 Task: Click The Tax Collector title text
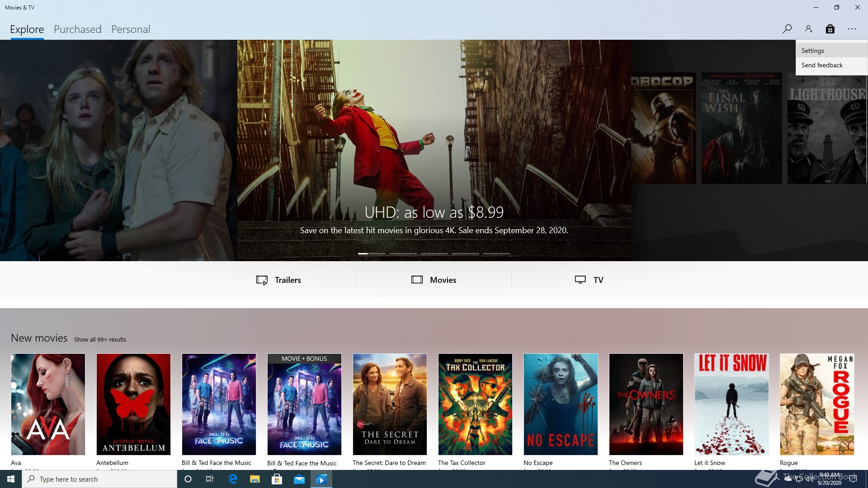pyautogui.click(x=462, y=463)
